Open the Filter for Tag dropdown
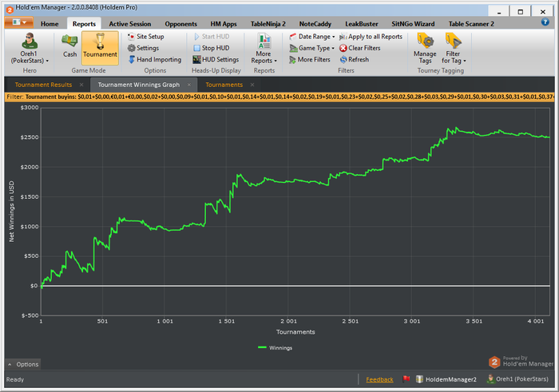Screen dimensions: 559x392 [454, 49]
